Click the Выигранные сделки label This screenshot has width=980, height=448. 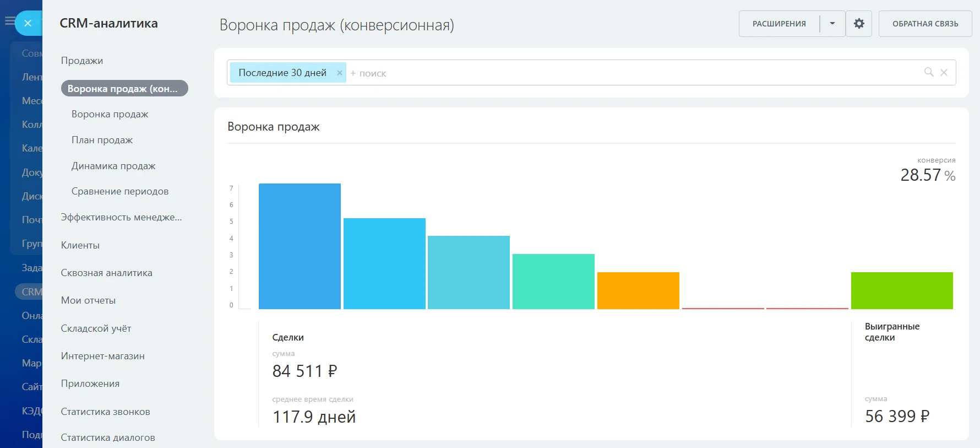(x=892, y=332)
